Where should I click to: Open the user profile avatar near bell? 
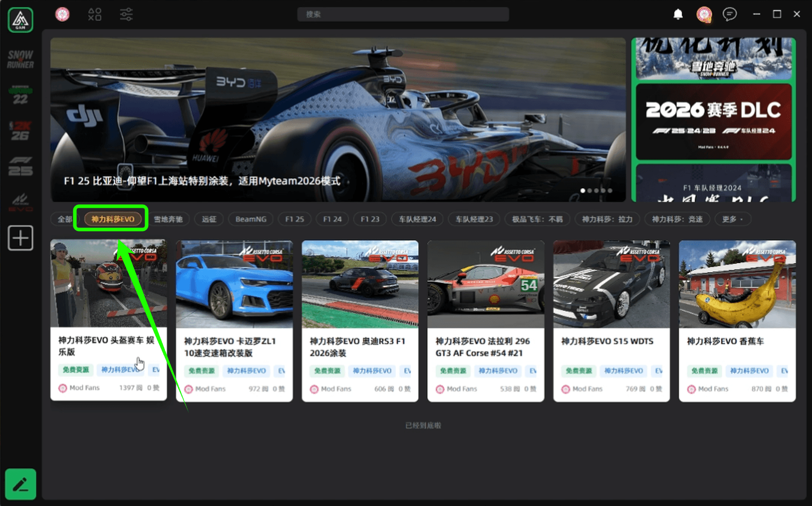coord(704,14)
